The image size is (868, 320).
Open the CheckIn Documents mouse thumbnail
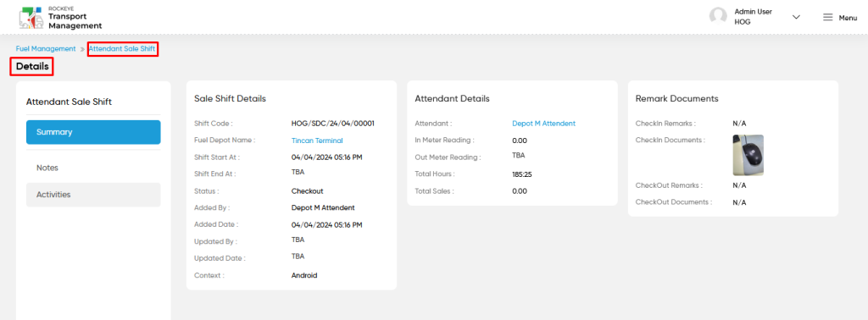pyautogui.click(x=748, y=155)
